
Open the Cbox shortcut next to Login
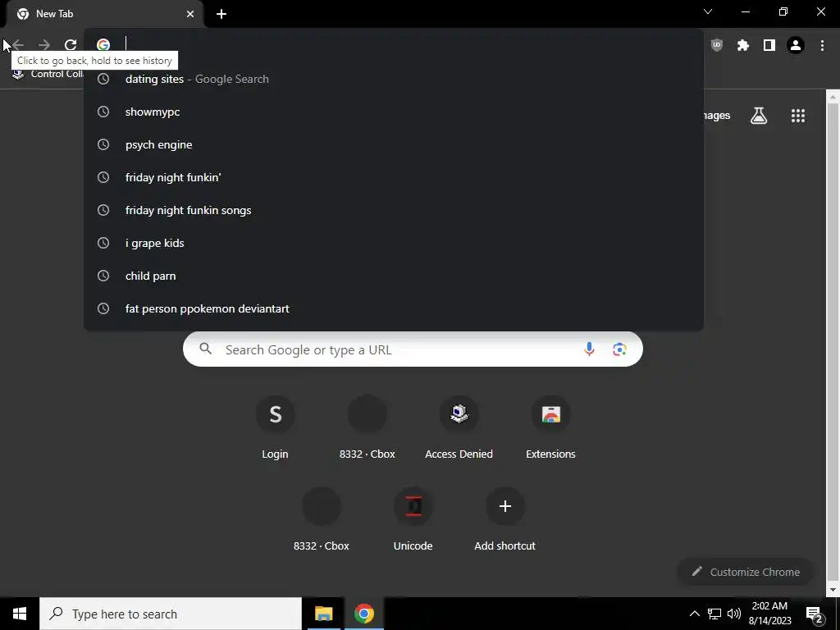367,427
